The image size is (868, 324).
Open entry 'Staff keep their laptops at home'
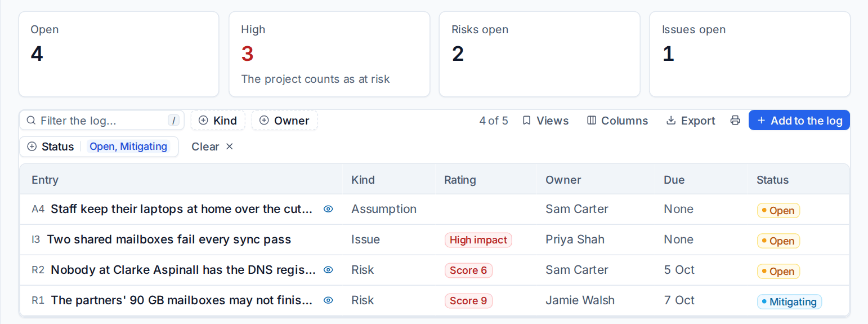[182, 209]
